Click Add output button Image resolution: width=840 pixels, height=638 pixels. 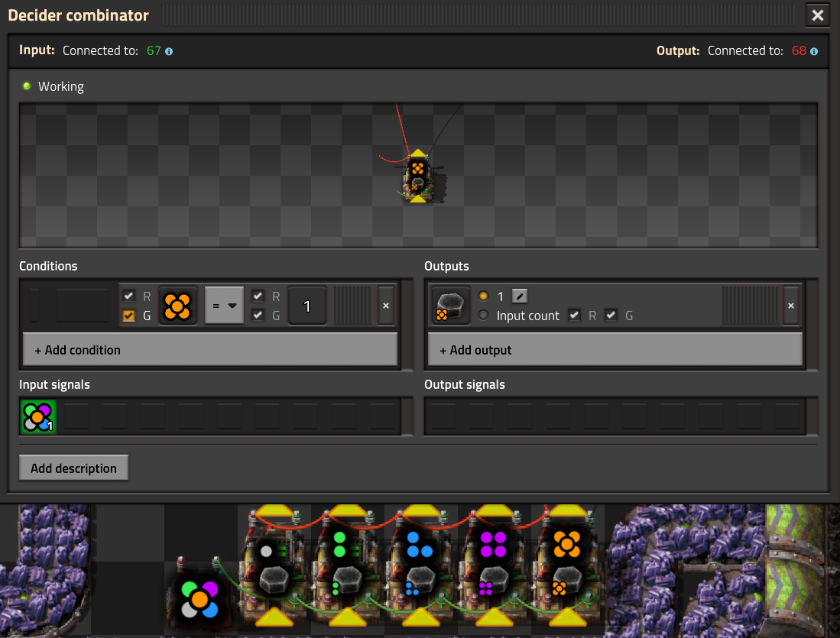tap(615, 350)
